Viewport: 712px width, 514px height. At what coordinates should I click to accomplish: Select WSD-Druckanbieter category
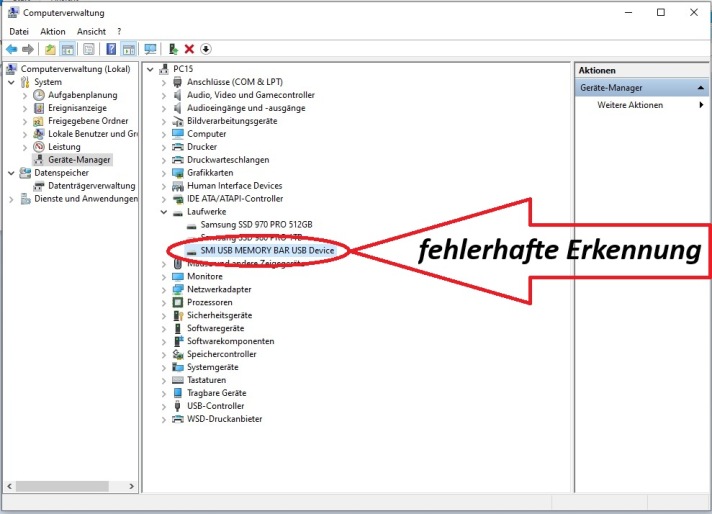point(224,419)
